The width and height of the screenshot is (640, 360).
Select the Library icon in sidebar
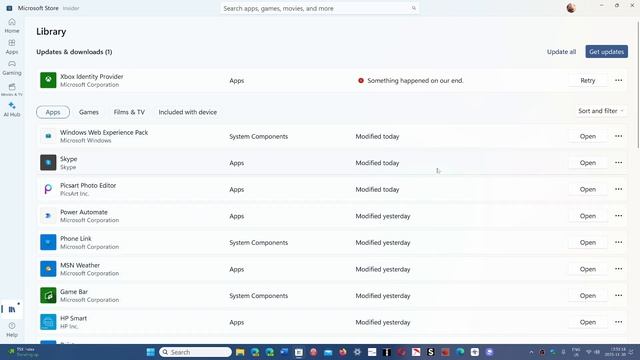(x=12, y=309)
